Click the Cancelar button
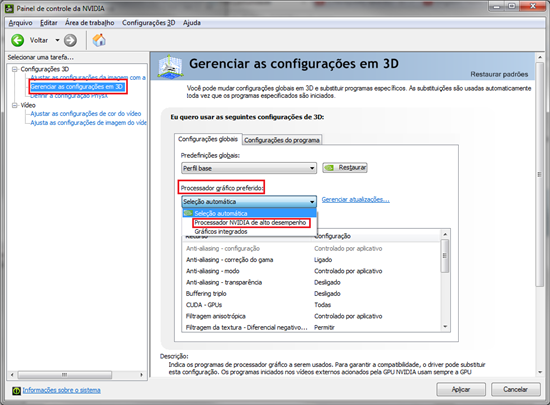The height and width of the screenshot is (405, 550). pyautogui.click(x=516, y=390)
